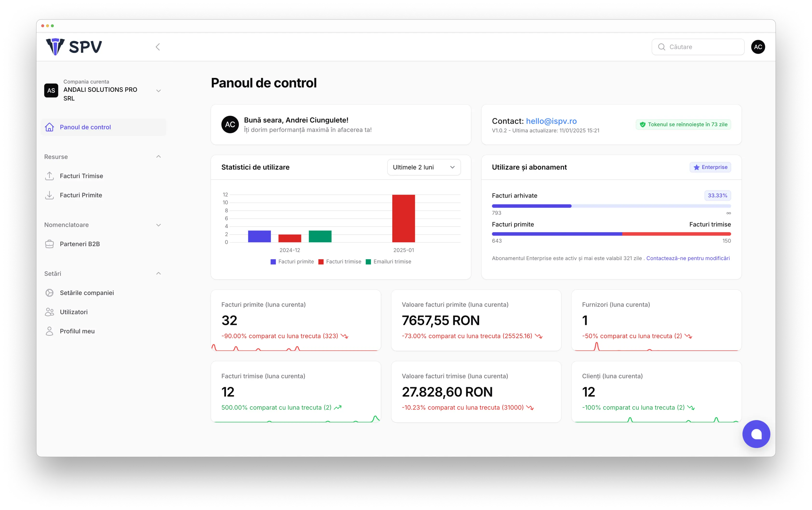Click the 7657,55 RON value
The height and width of the screenshot is (510, 812).
[x=440, y=320]
